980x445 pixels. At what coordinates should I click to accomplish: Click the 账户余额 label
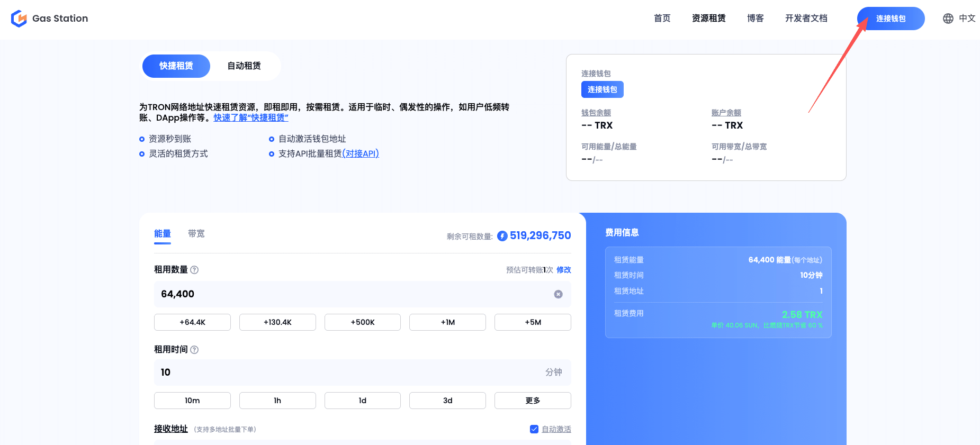726,113
